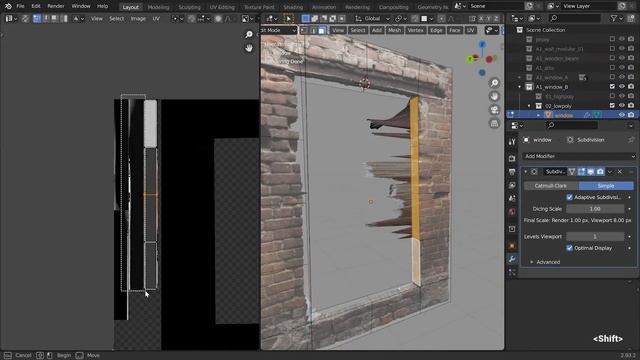Click the 3D viewport zoom icon
Viewport: 640px width, 360px height.
tap(494, 83)
